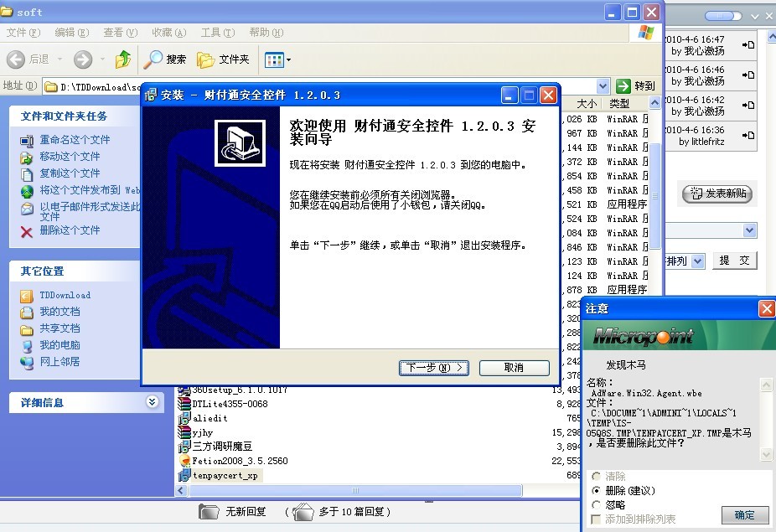
Task: Select 重命名这个文件 task
Action: click(x=75, y=140)
